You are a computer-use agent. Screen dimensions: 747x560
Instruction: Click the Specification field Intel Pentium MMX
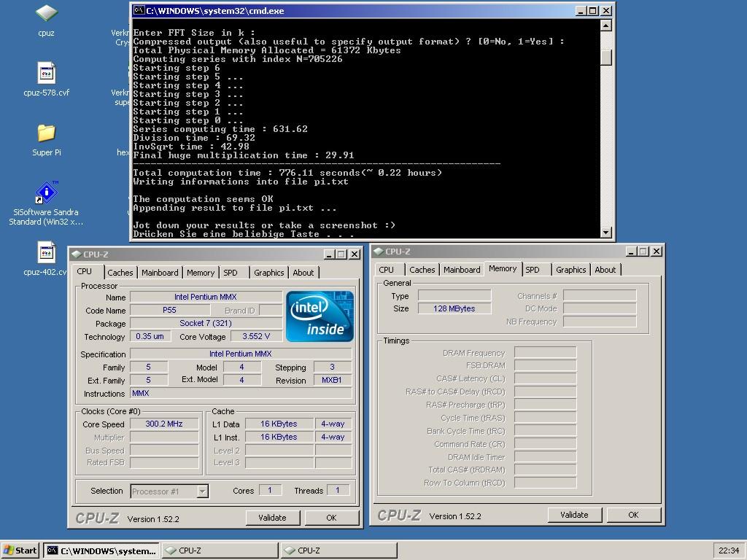click(x=241, y=354)
